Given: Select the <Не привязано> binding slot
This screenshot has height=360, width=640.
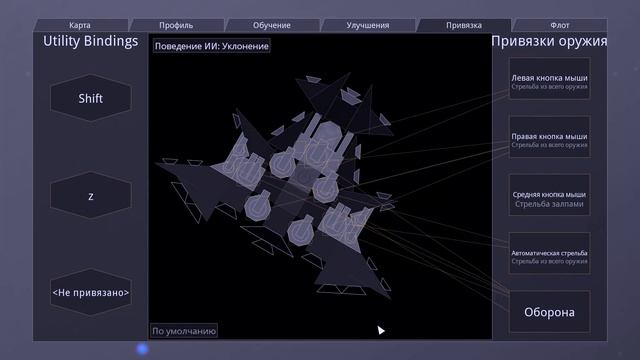Looking at the screenshot, I should tap(91, 292).
